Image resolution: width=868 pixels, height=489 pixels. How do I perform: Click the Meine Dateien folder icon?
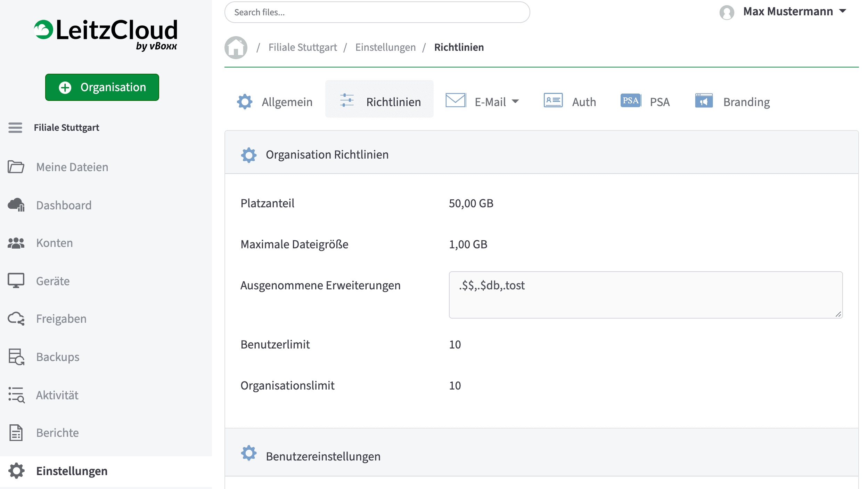click(16, 167)
